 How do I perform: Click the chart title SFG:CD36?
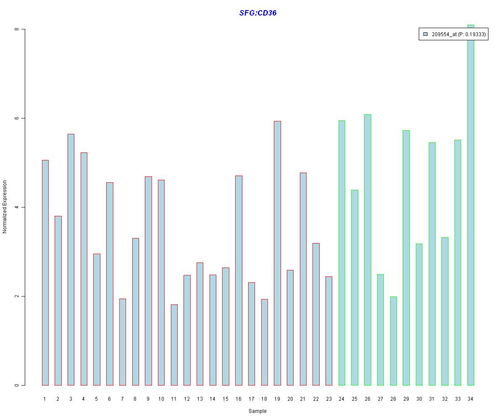[x=258, y=13]
